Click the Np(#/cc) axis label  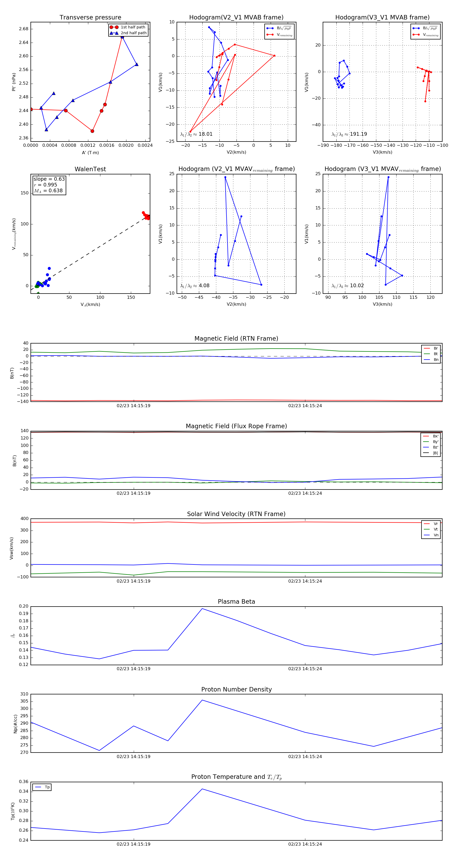pos(15,724)
